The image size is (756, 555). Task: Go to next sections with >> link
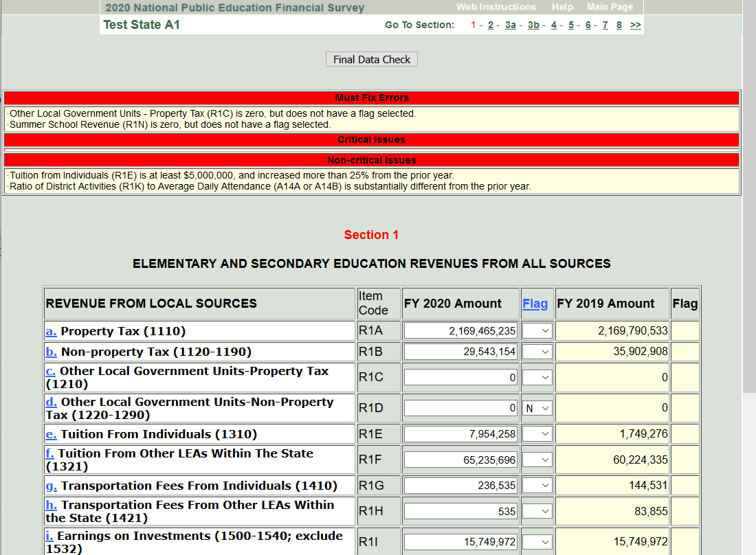coord(636,25)
